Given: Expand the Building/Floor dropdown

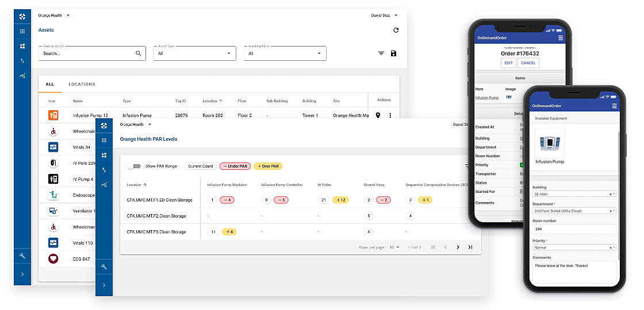Looking at the screenshot, I should [285, 53].
